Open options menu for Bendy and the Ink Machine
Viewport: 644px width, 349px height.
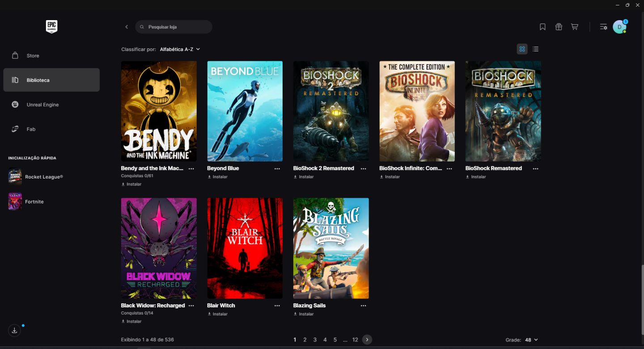pos(191,169)
